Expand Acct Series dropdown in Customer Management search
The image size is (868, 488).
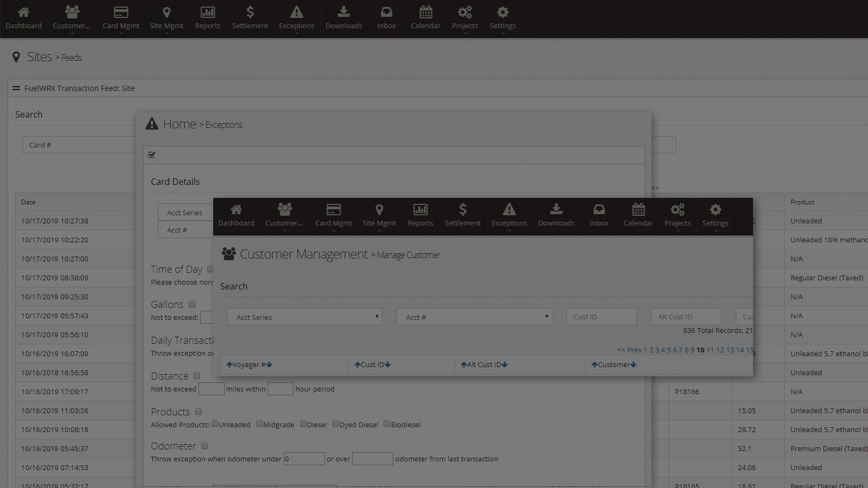[x=305, y=317]
